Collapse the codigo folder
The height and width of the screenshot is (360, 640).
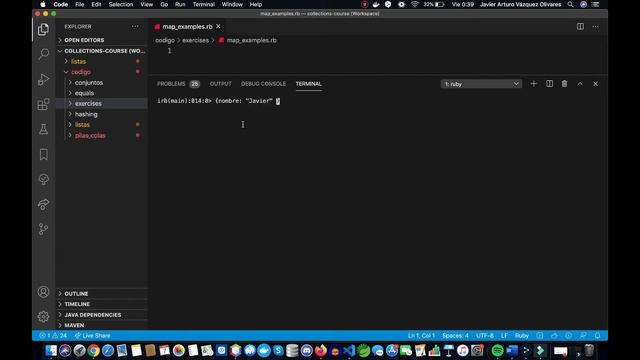pos(102,72)
